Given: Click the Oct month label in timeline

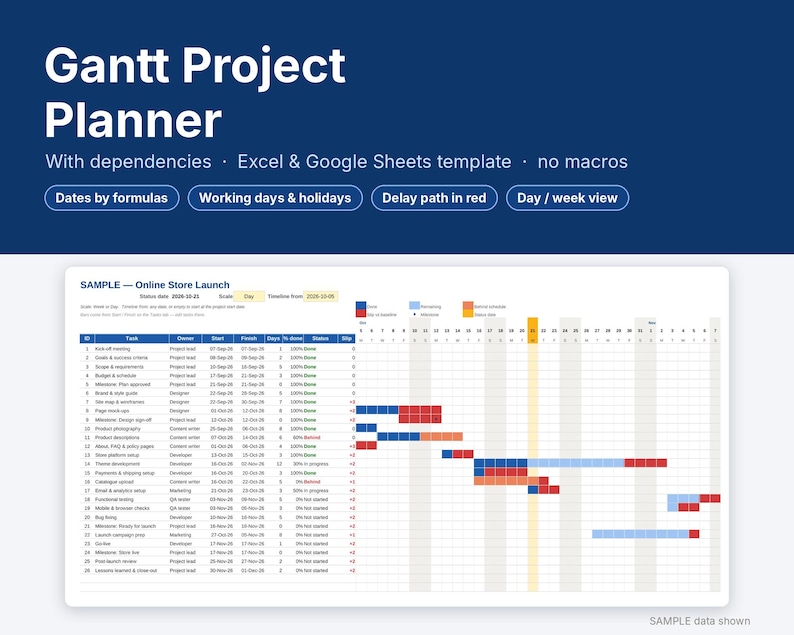Looking at the screenshot, I should tap(363, 323).
